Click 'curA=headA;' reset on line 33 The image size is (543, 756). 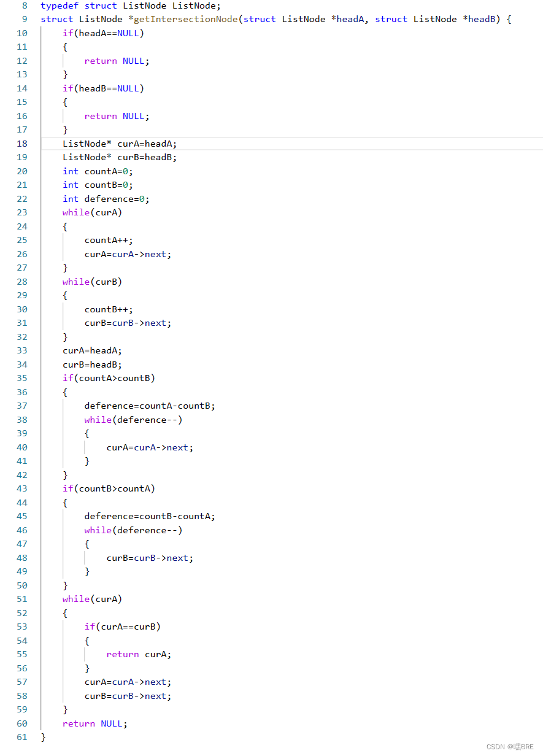(92, 350)
